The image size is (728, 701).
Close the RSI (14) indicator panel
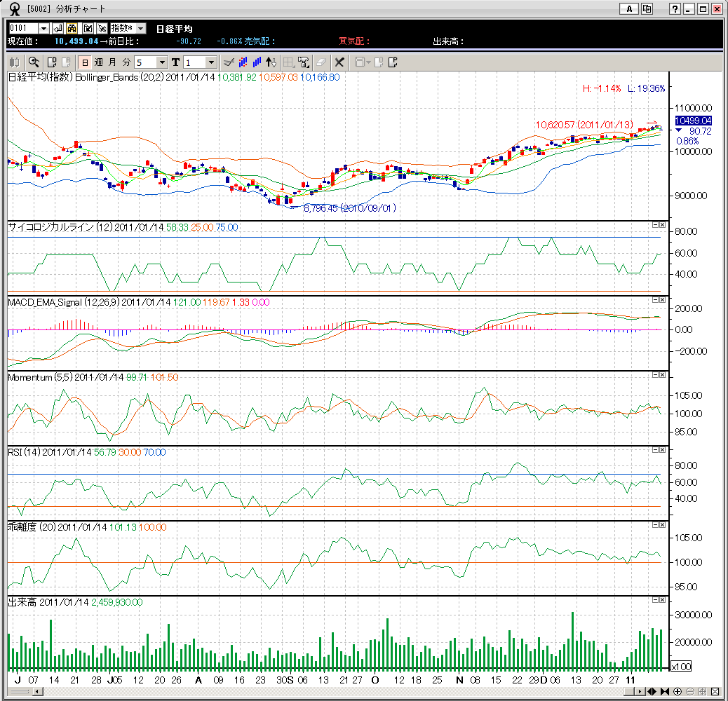pyautogui.click(x=662, y=450)
